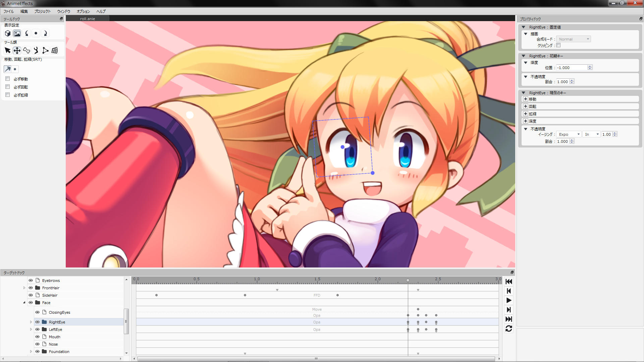Screen dimensions: 644x362
Task: Select the FFD grid tool
Action: click(55, 50)
